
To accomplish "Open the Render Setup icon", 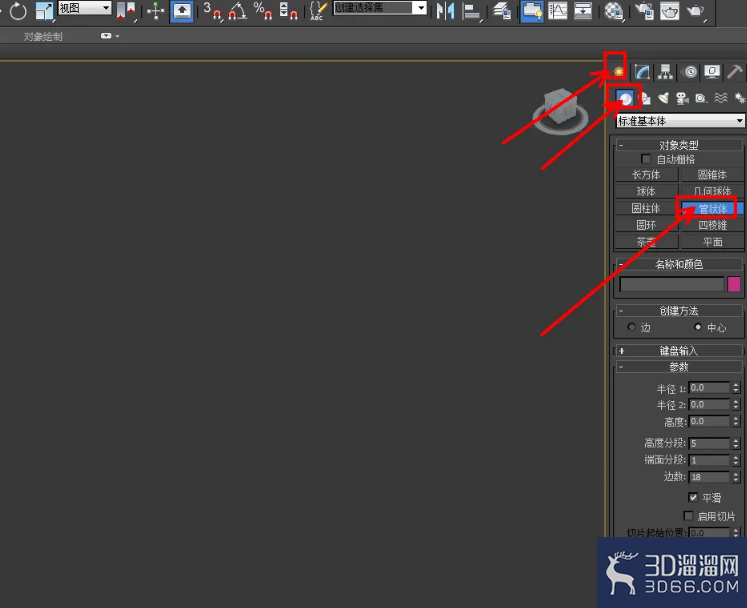I will click(x=645, y=11).
